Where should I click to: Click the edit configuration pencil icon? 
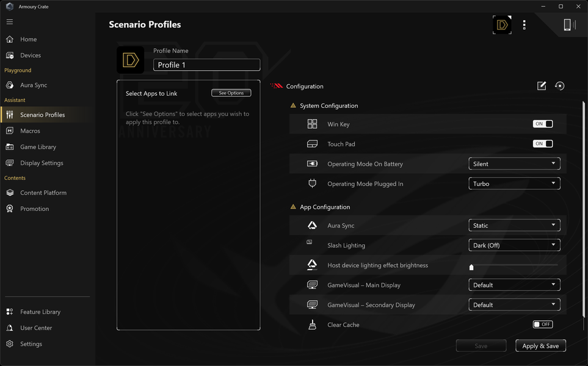(542, 86)
